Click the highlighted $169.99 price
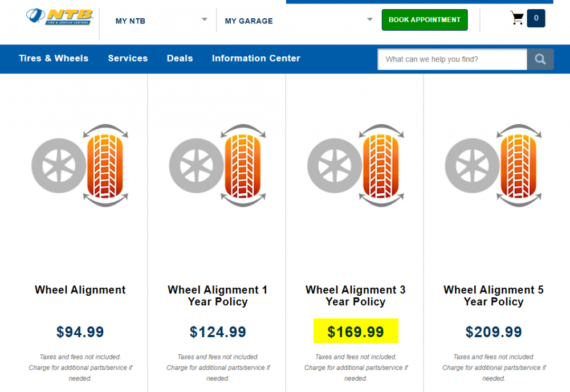 click(x=356, y=331)
